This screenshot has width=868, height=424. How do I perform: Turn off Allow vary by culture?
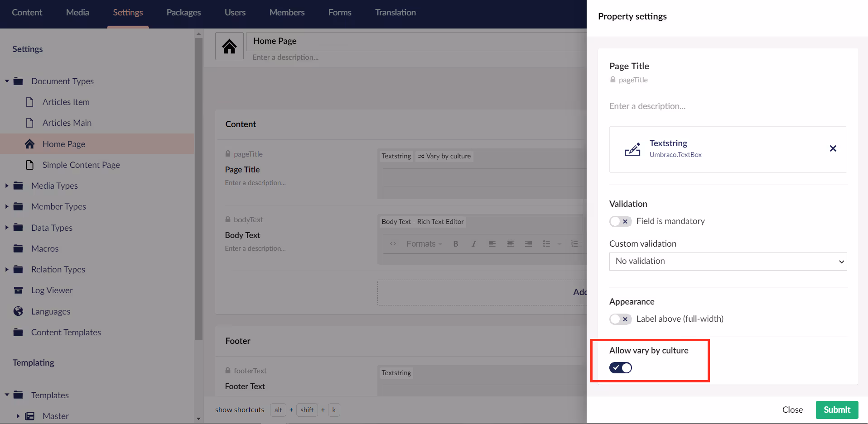click(620, 367)
